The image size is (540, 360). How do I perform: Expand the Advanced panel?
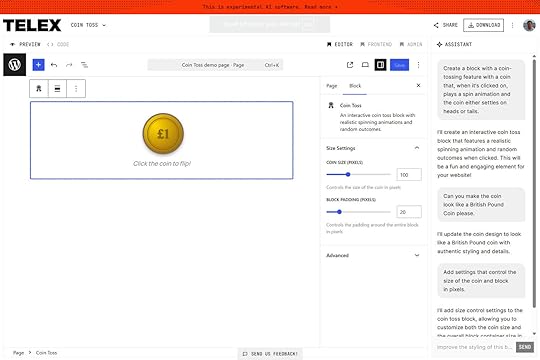[373, 255]
